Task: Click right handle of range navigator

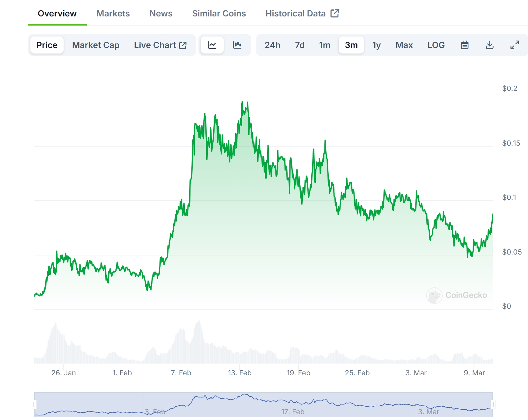Action: (493, 404)
